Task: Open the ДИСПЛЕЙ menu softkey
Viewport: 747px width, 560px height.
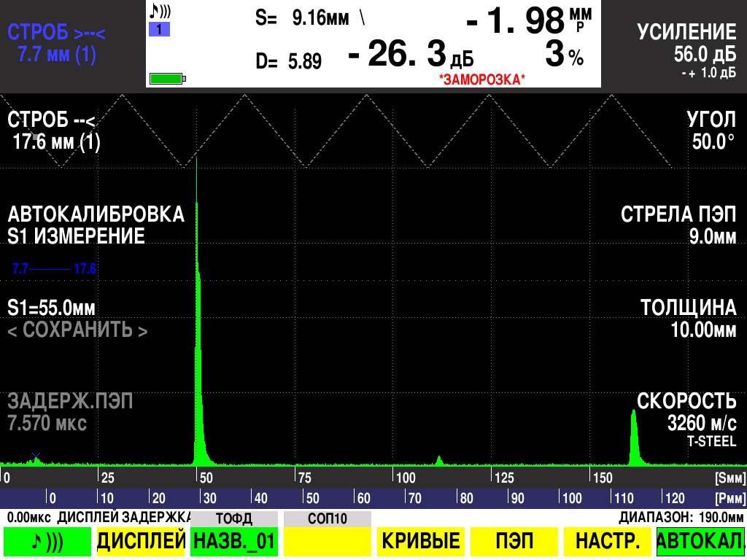Action: [144, 541]
